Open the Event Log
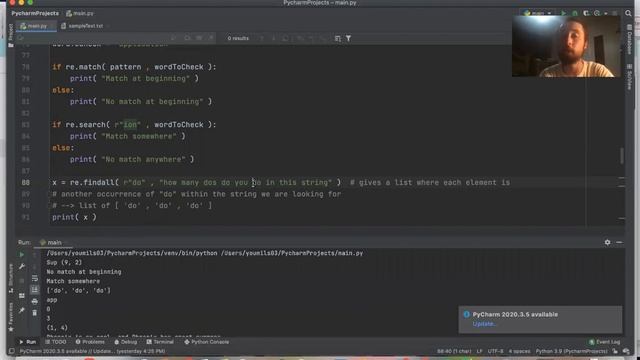 (604, 342)
